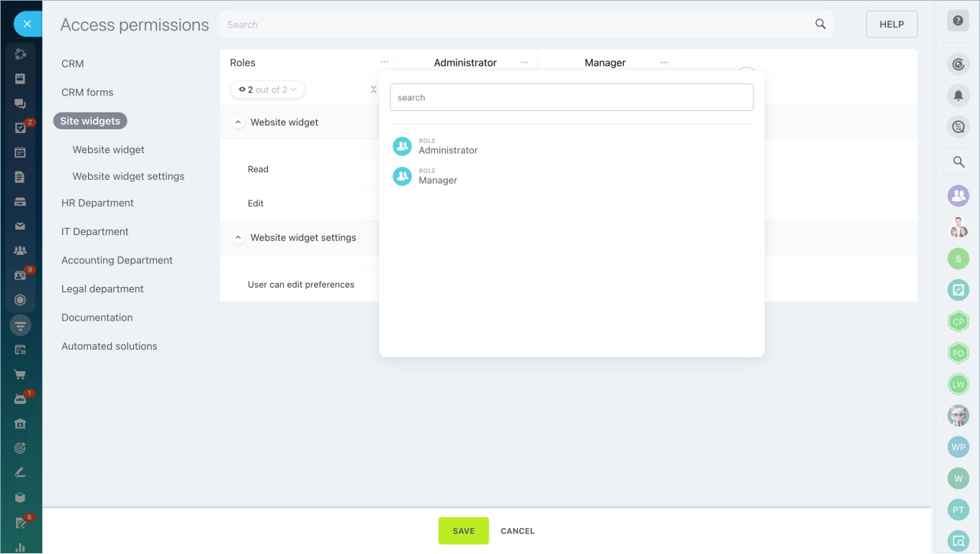
Task: Open the HR Department permissions section
Action: [x=97, y=204]
